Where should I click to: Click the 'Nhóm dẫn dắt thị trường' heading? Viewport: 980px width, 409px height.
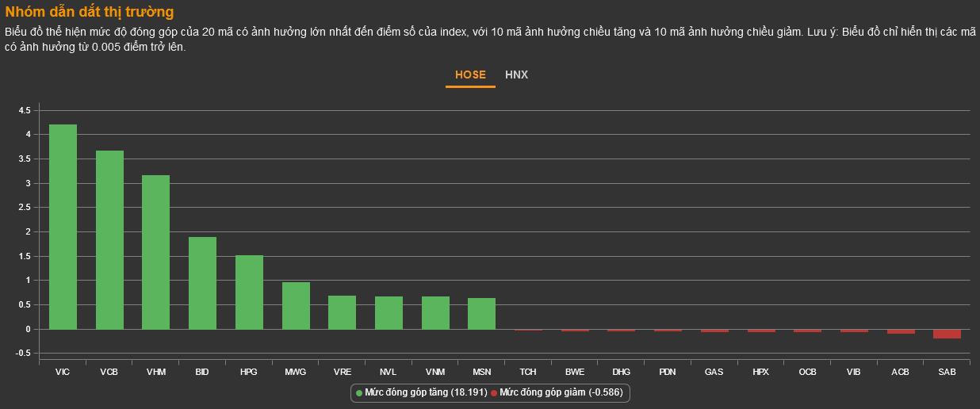coord(90,12)
